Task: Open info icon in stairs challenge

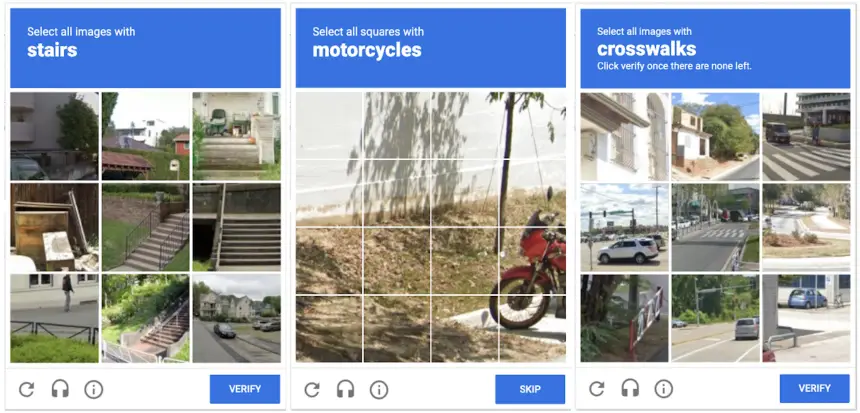Action: click(94, 389)
